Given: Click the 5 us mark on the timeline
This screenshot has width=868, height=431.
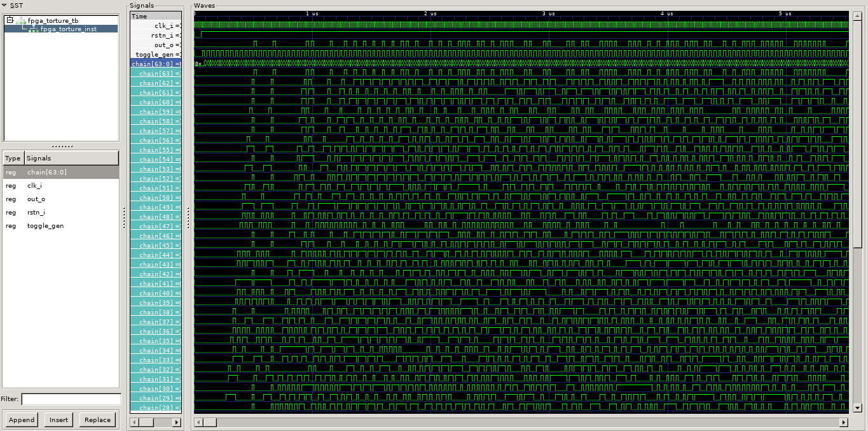Looking at the screenshot, I should click(785, 14).
